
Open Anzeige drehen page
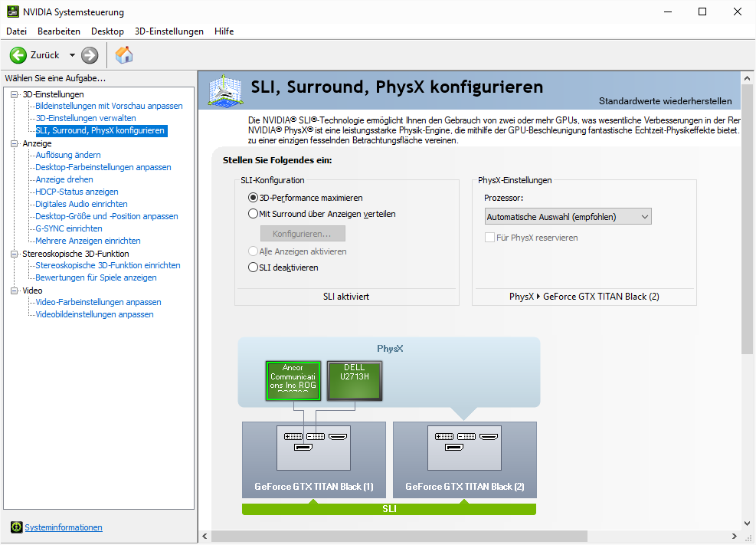click(64, 179)
